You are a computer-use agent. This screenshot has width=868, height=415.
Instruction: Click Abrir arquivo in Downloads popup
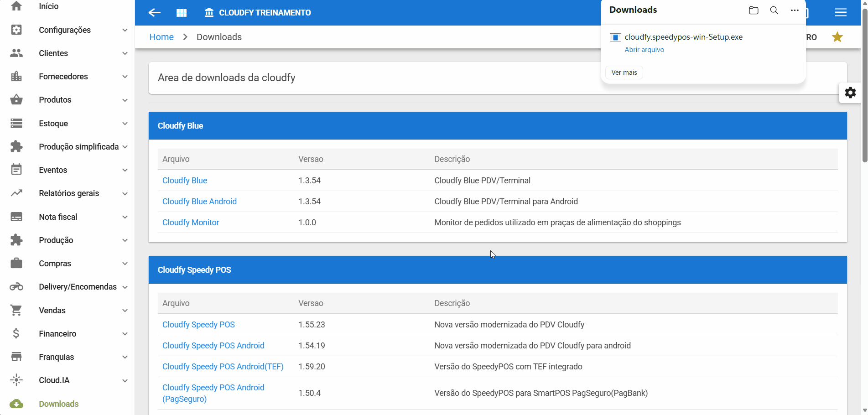coord(644,50)
